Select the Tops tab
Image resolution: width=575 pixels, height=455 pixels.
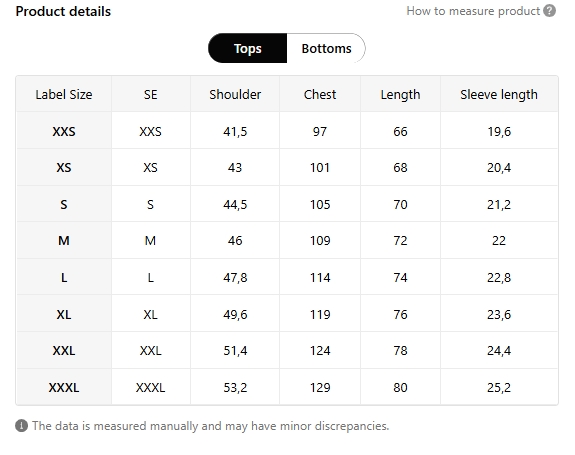pos(248,48)
